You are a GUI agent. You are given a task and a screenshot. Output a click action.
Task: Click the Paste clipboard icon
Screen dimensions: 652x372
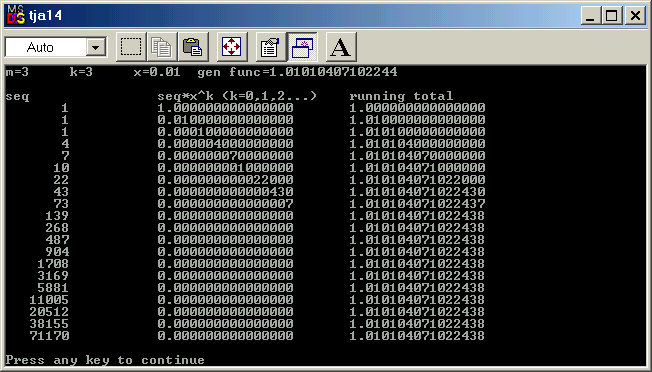coord(193,47)
